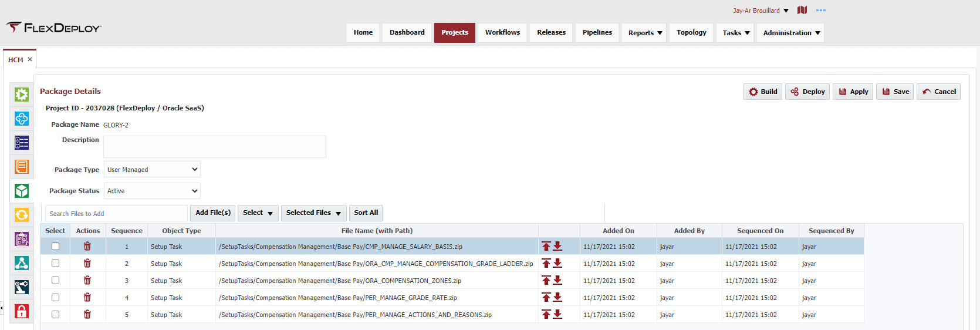Viewport: 980px width, 330px height.
Task: Open the dark blue list sidebar icon
Action: coord(22,143)
